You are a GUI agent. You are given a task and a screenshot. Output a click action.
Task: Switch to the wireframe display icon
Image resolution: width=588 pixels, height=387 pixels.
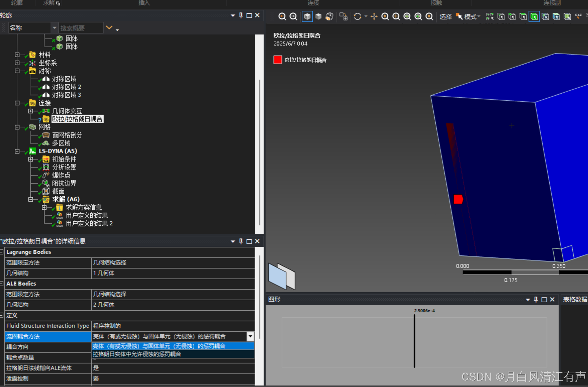[x=329, y=16]
